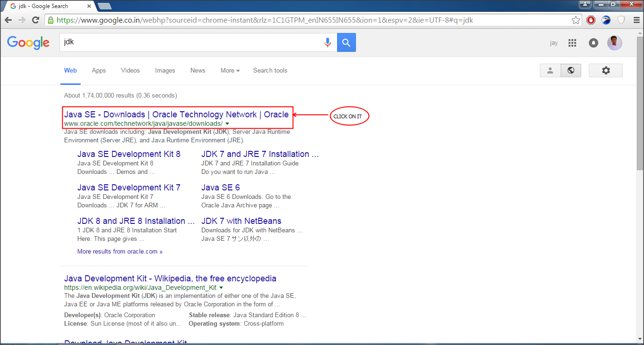The height and width of the screenshot is (345, 644).
Task: Open the 'JDK 7 with NetBeans' link
Action: [241, 221]
